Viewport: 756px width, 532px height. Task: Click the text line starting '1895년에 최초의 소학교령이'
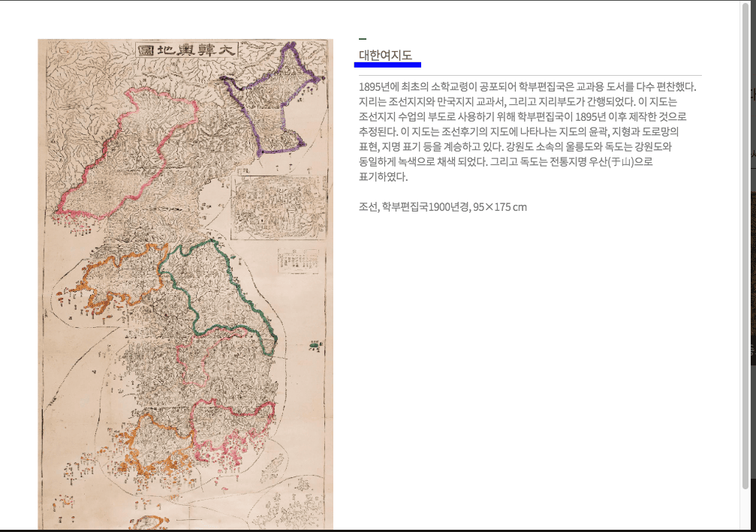[528, 87]
